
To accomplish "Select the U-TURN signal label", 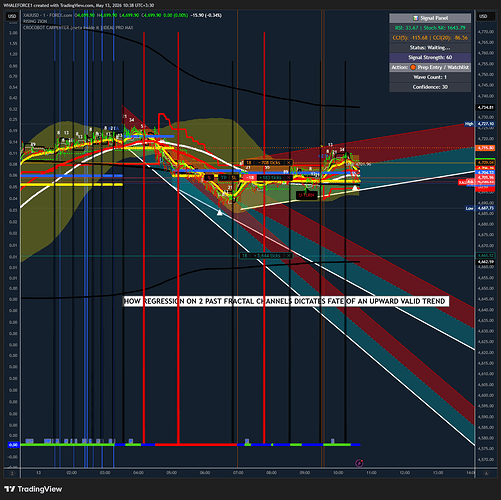I will pos(306,195).
